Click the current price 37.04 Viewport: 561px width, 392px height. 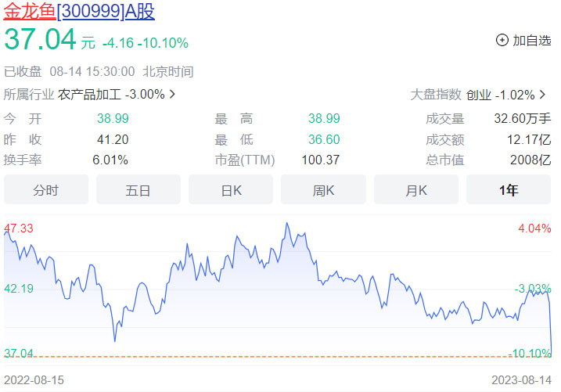point(40,39)
